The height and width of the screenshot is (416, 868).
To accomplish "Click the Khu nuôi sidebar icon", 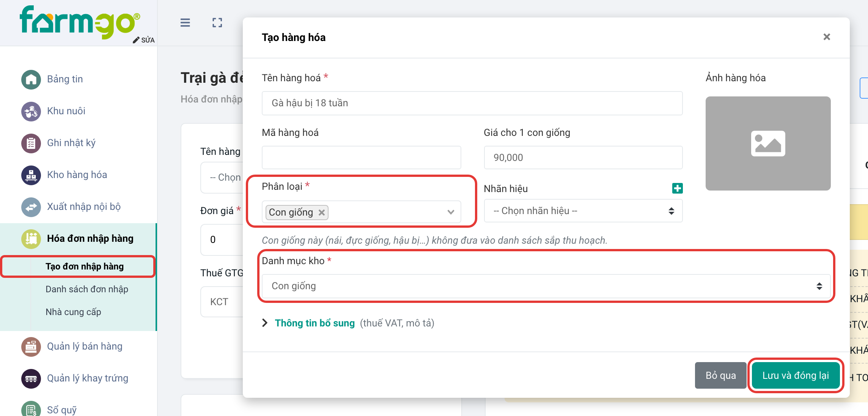I will 31,111.
